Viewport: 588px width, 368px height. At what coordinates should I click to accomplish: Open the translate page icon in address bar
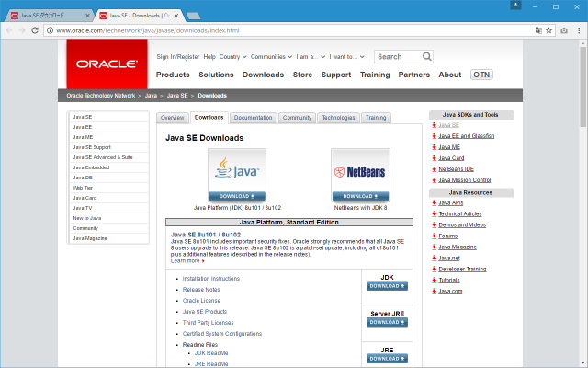(x=538, y=30)
